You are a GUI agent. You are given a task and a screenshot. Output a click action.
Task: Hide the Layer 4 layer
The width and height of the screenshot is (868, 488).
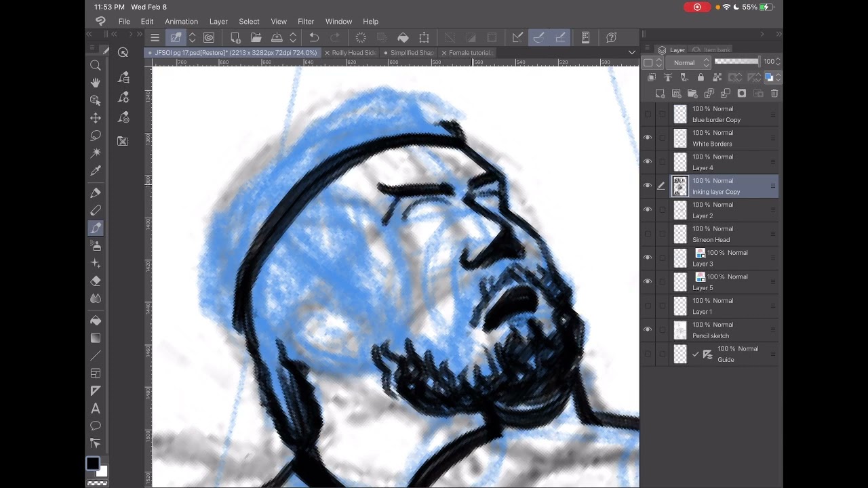[x=648, y=162]
